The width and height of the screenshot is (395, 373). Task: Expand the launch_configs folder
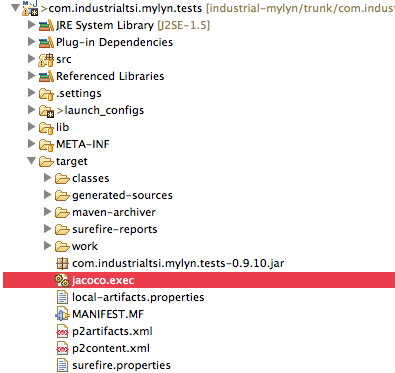[32, 109]
